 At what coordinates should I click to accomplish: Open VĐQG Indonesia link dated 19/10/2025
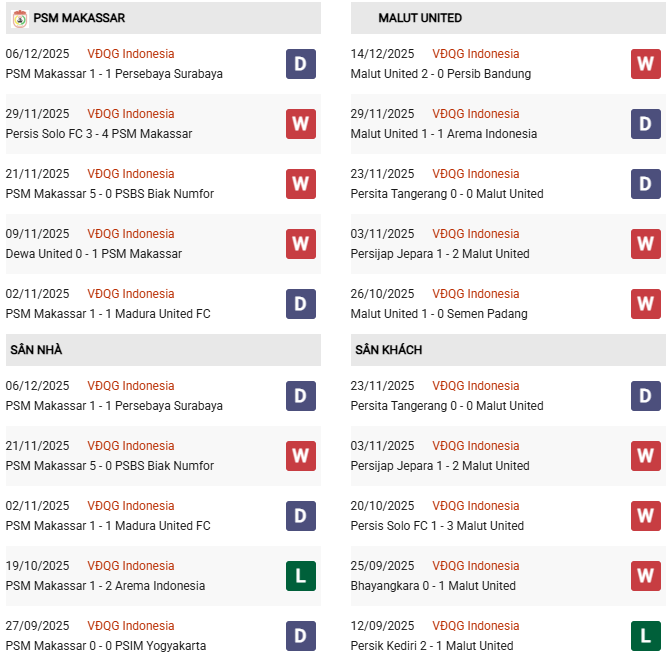click(x=131, y=566)
